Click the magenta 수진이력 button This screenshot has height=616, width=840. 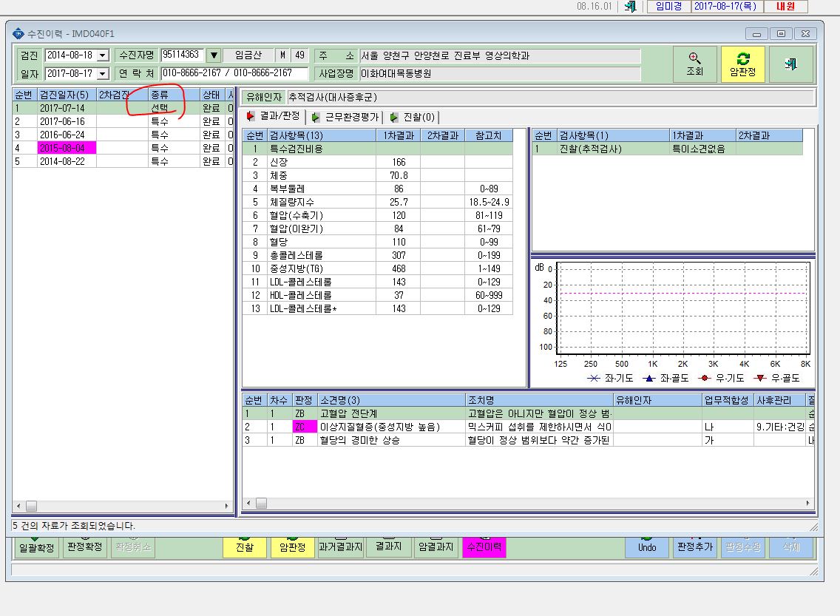484,547
